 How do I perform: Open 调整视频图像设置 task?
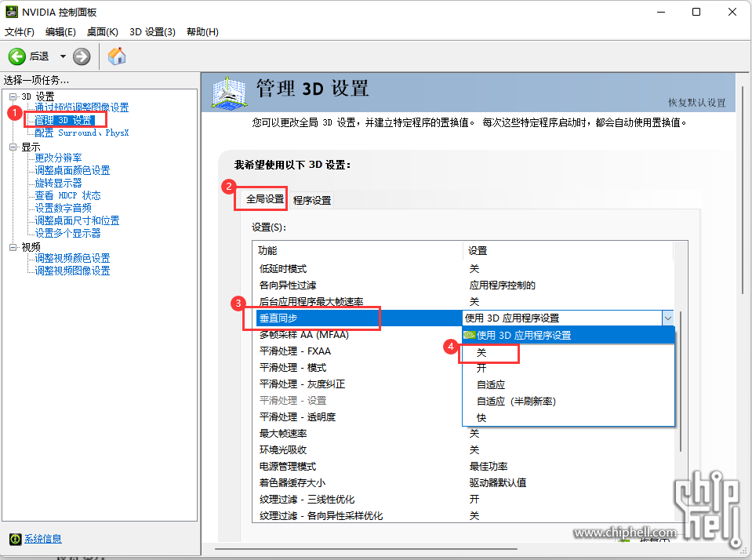point(72,271)
